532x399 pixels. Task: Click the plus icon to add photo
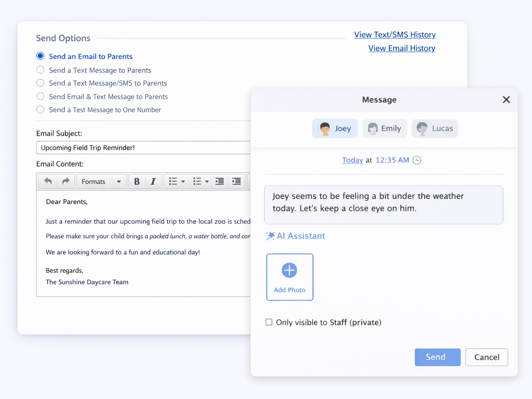(289, 270)
